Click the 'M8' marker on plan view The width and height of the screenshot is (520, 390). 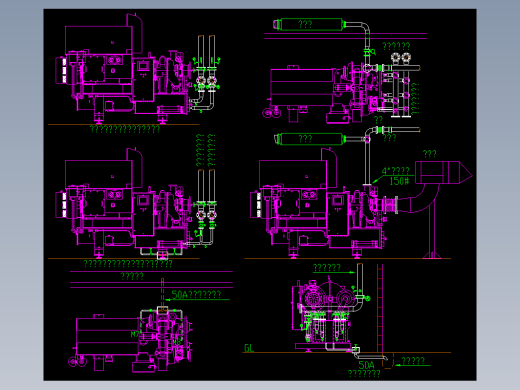point(177,342)
